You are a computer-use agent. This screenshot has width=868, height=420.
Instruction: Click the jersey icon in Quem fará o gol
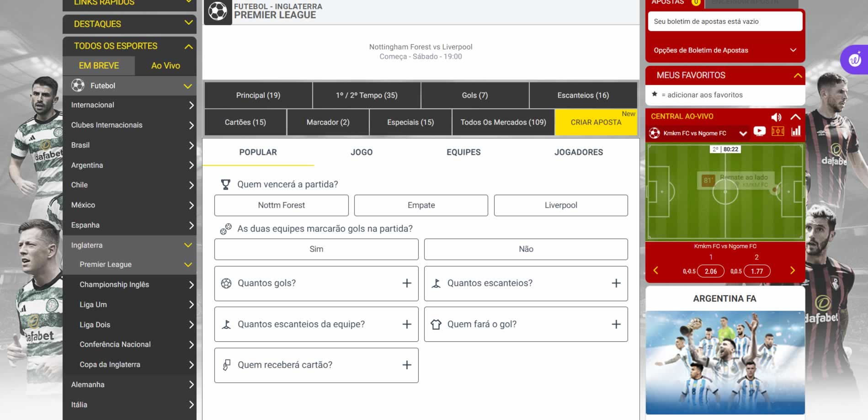tap(436, 324)
